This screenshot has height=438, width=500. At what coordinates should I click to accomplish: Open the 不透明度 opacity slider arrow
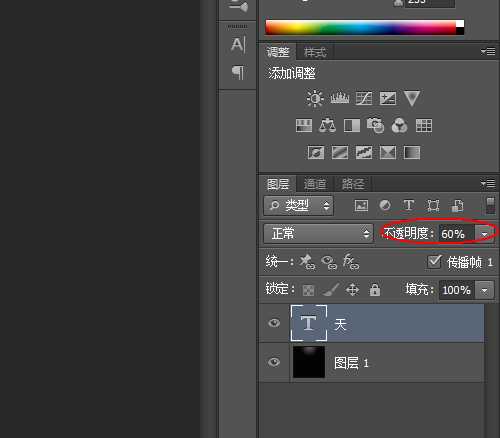(x=484, y=234)
